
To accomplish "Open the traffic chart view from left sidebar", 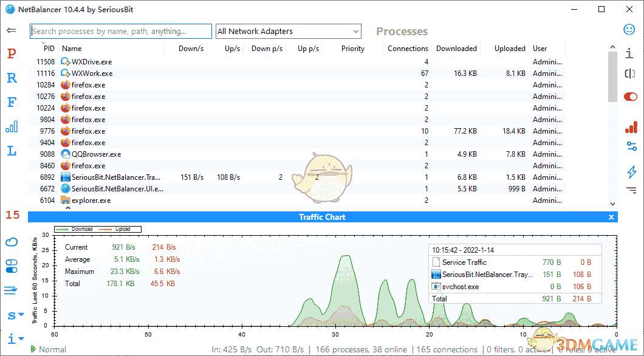I will click(11, 126).
